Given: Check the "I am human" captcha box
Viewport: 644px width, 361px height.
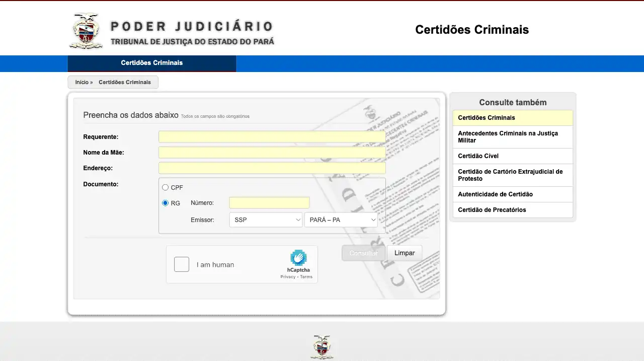Looking at the screenshot, I should click(x=182, y=264).
